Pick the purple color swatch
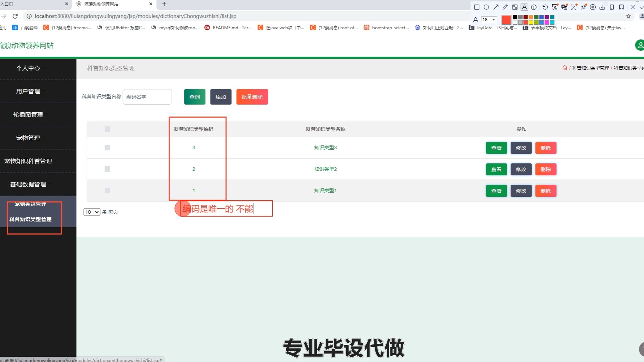The width and height of the screenshot is (644, 362). pos(547,17)
